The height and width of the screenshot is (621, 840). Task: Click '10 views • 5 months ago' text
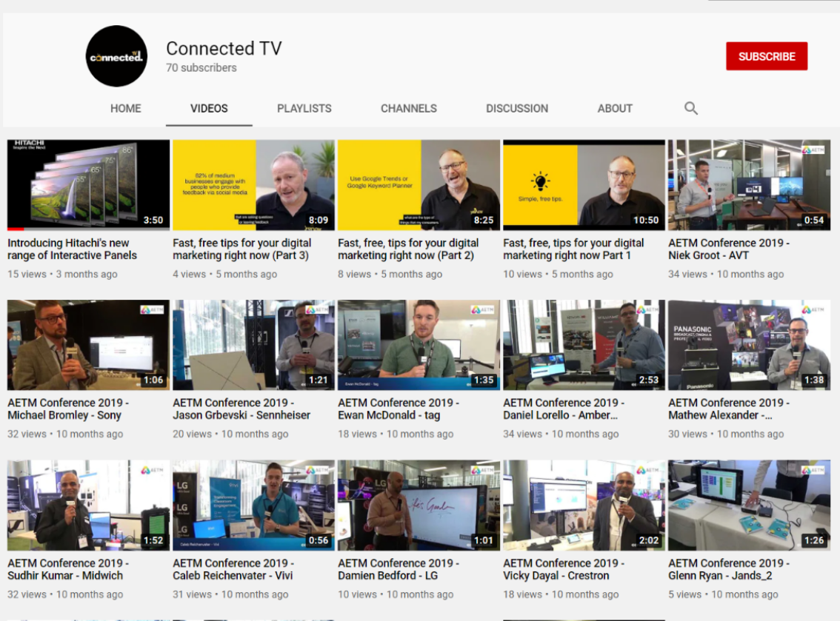558,274
